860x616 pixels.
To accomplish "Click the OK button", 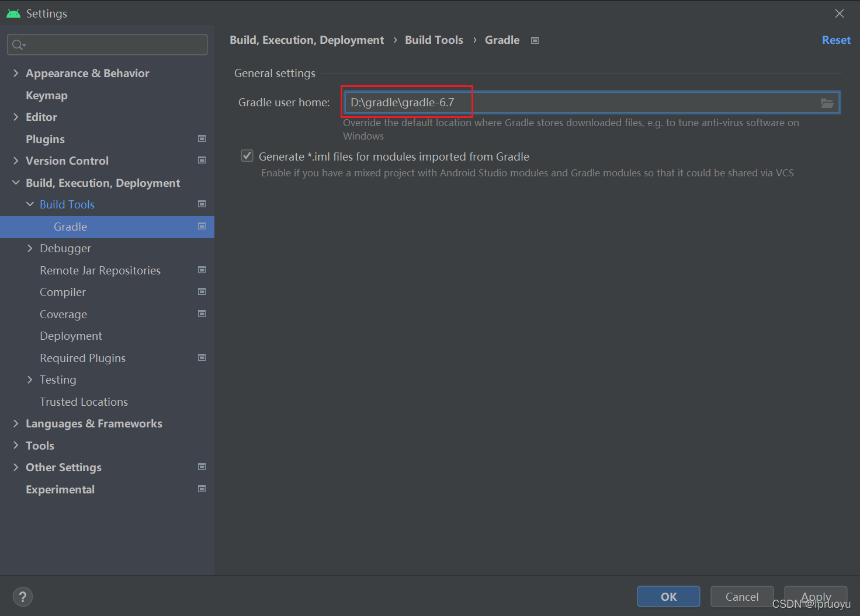I will click(x=668, y=597).
